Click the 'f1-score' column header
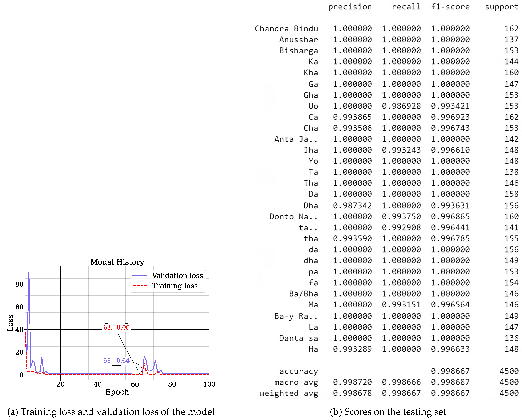Image resolution: width=522 pixels, height=420 pixels. click(x=450, y=7)
